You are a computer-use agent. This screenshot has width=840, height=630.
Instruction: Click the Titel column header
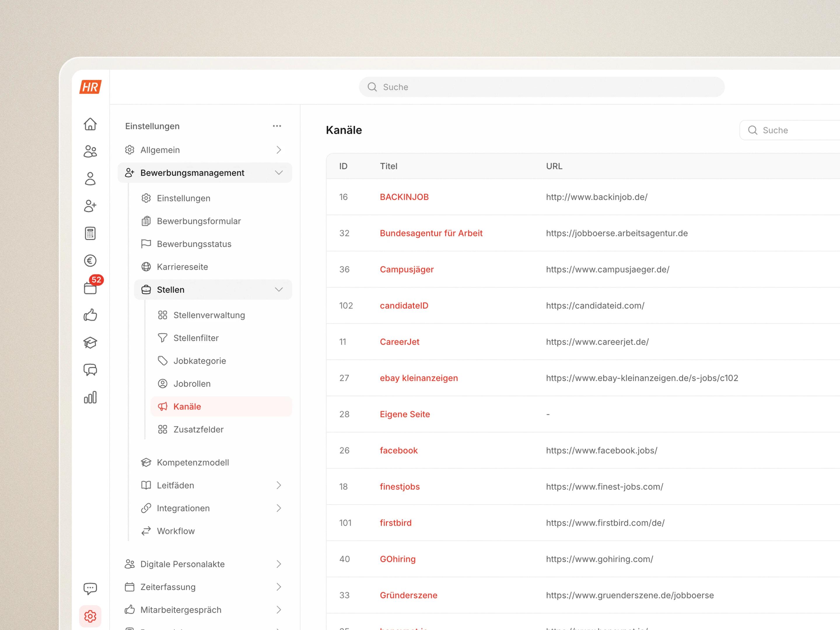click(x=388, y=166)
